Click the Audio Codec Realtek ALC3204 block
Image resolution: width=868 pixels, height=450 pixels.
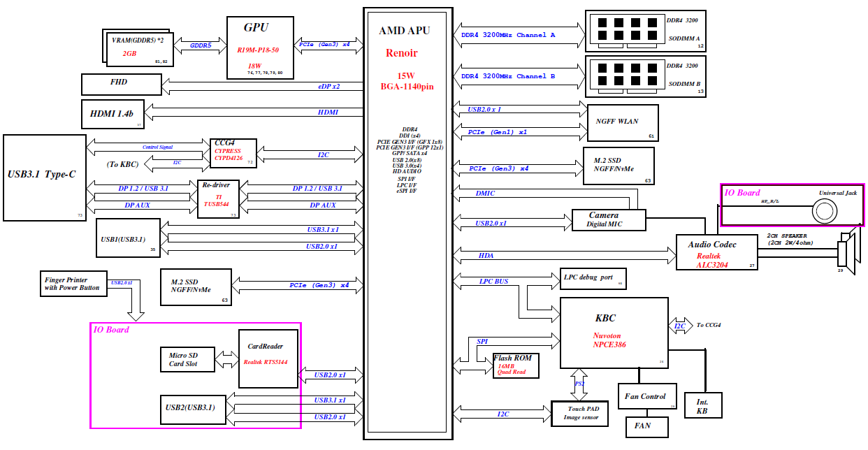(716, 252)
